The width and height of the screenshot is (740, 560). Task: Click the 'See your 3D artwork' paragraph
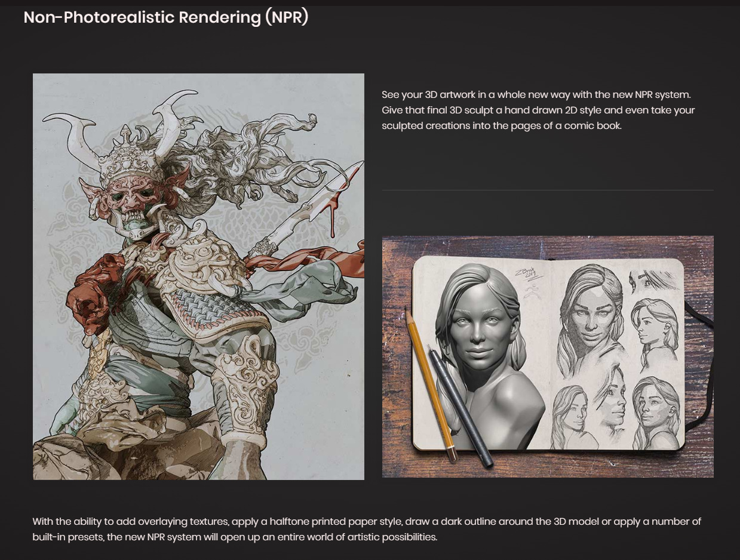pyautogui.click(x=538, y=110)
